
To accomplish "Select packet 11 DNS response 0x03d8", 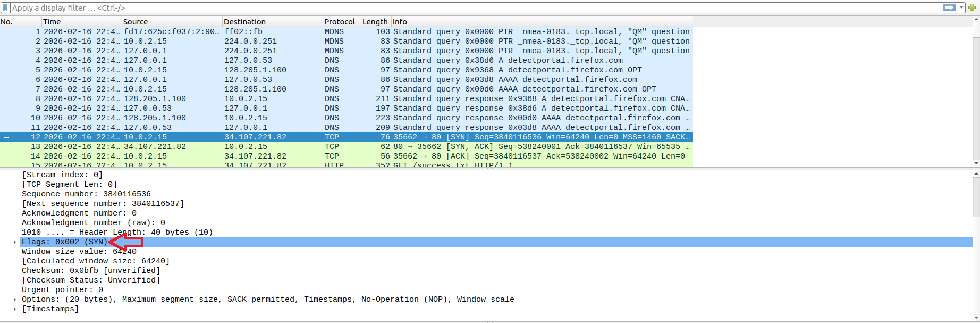I will [347, 128].
